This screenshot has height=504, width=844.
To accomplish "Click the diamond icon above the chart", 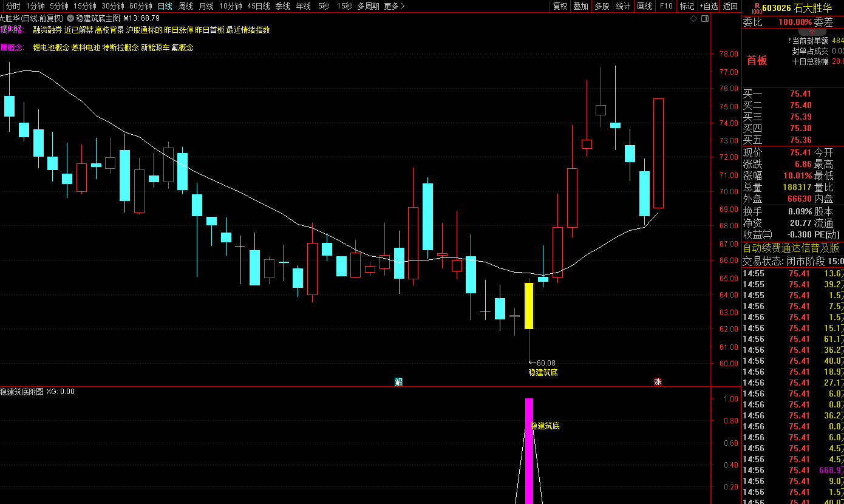I will pos(693,18).
